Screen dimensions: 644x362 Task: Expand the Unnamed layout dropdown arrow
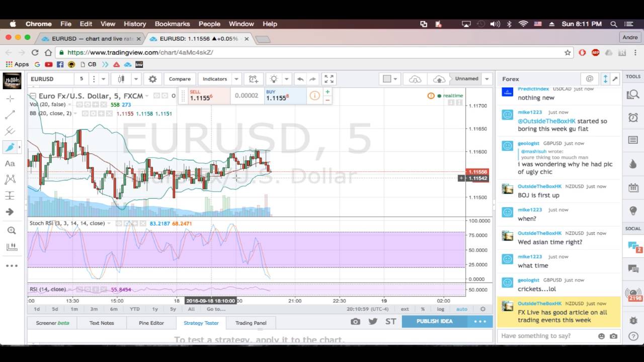pos(487,79)
